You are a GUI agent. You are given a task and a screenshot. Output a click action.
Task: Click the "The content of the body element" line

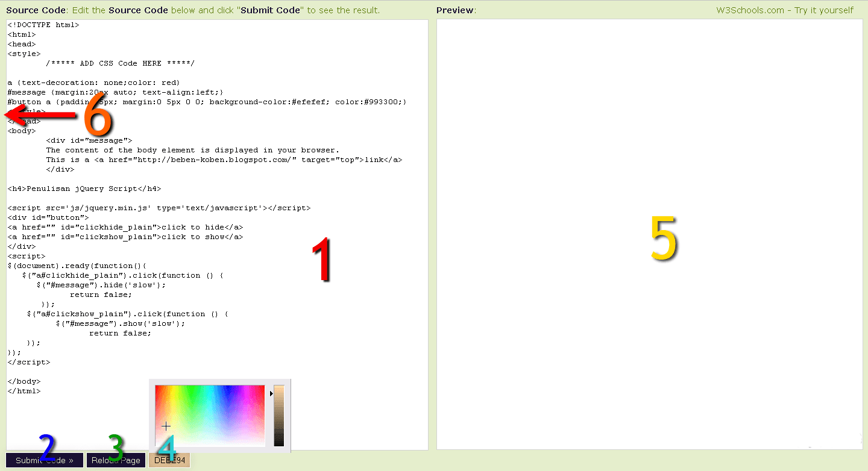pyautogui.click(x=193, y=150)
